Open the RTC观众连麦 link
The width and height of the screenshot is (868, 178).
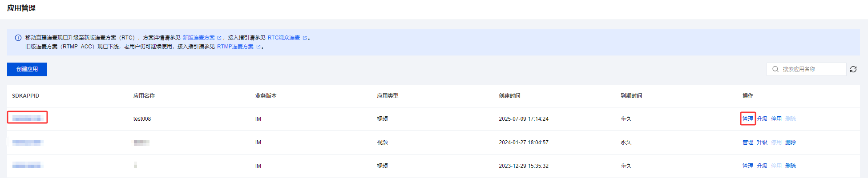click(284, 38)
